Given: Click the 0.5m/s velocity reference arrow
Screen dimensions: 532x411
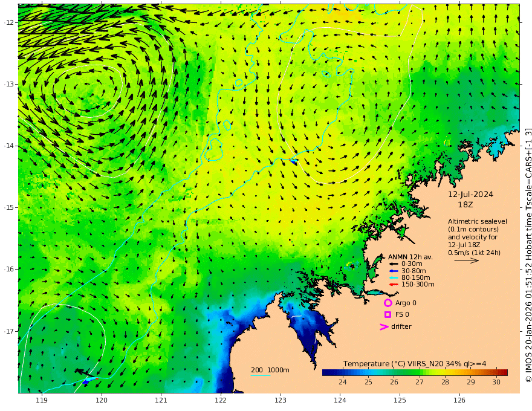Looking at the screenshot, I should tap(467, 261).
